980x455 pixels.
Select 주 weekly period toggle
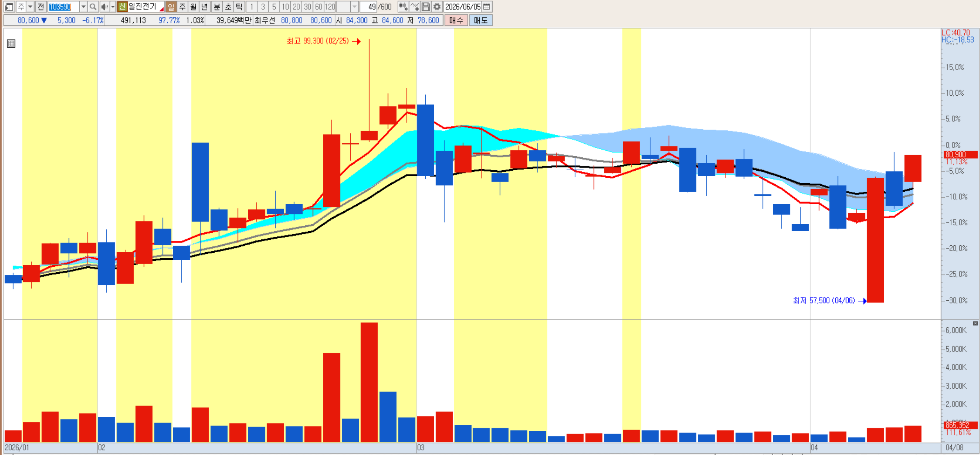point(182,7)
